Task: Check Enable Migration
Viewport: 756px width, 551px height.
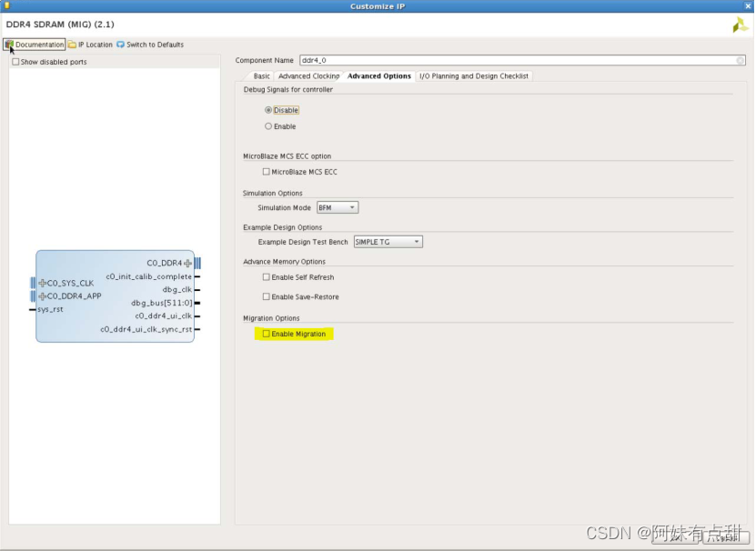Action: coord(267,334)
